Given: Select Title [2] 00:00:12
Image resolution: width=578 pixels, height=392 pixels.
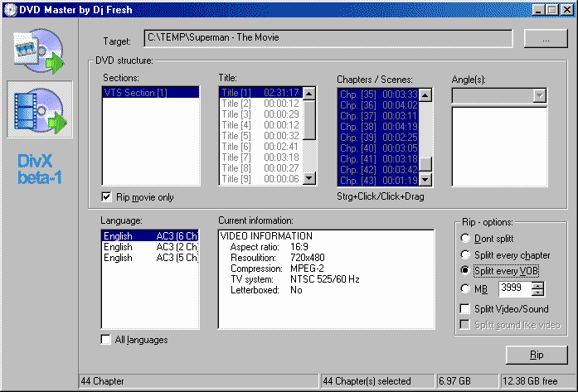Looking at the screenshot, I should tap(261, 104).
